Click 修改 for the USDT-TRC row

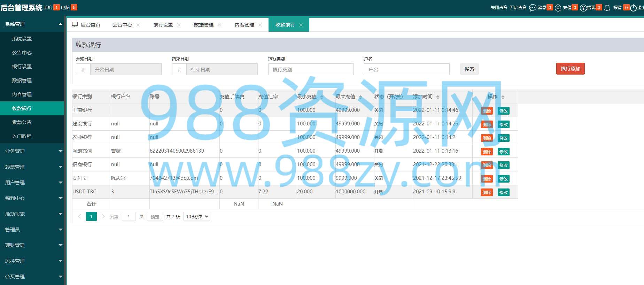click(503, 192)
